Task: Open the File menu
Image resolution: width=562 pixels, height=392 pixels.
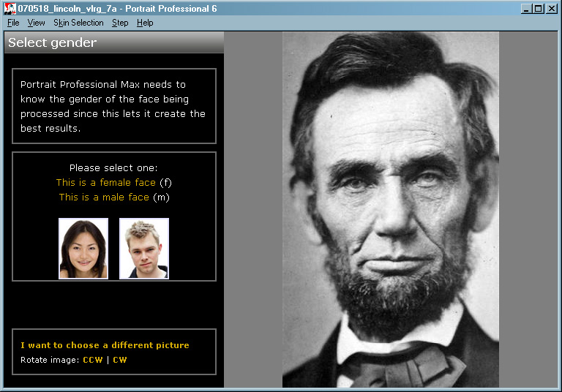Action: tap(13, 23)
